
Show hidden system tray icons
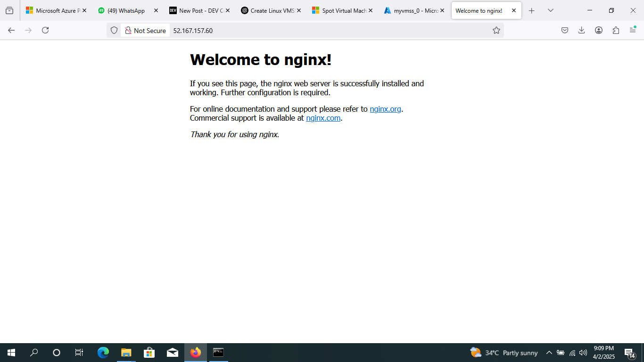tap(549, 353)
